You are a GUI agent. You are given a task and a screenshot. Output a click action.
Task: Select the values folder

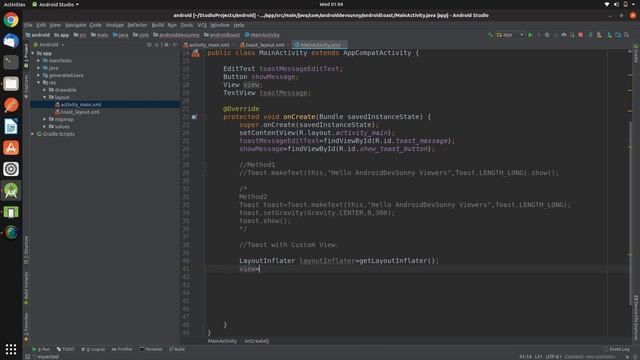[x=62, y=127]
